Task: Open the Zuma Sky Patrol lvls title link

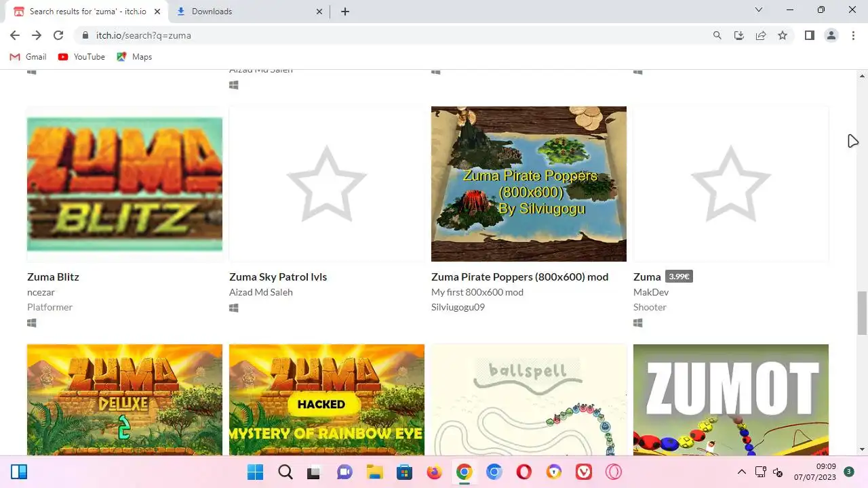Action: pos(278,277)
